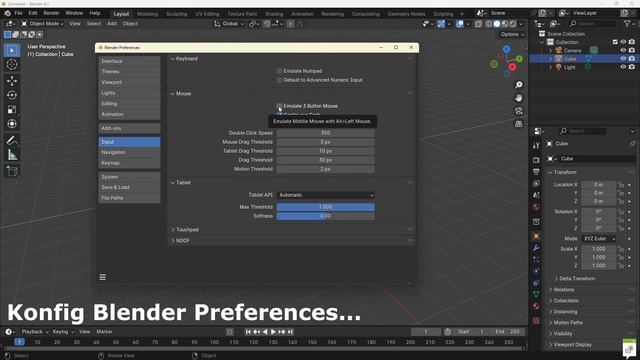Open the Material properties tab icon

(536, 306)
